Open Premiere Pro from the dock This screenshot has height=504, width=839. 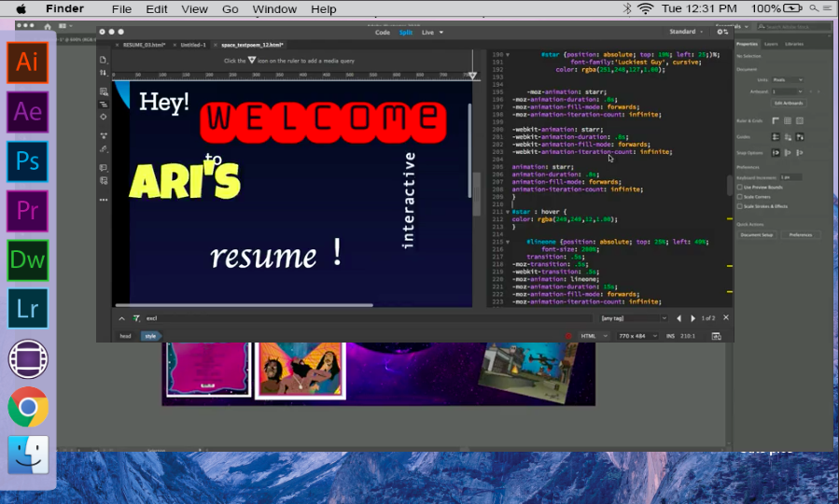pos(27,211)
